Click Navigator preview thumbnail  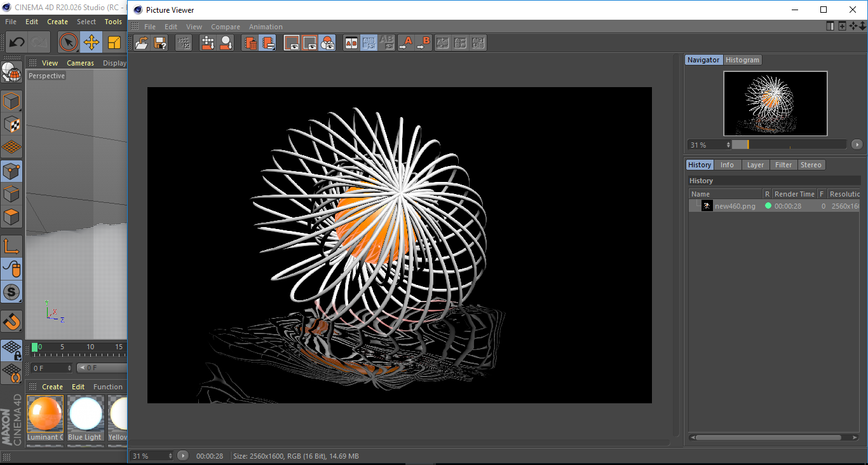click(x=775, y=104)
